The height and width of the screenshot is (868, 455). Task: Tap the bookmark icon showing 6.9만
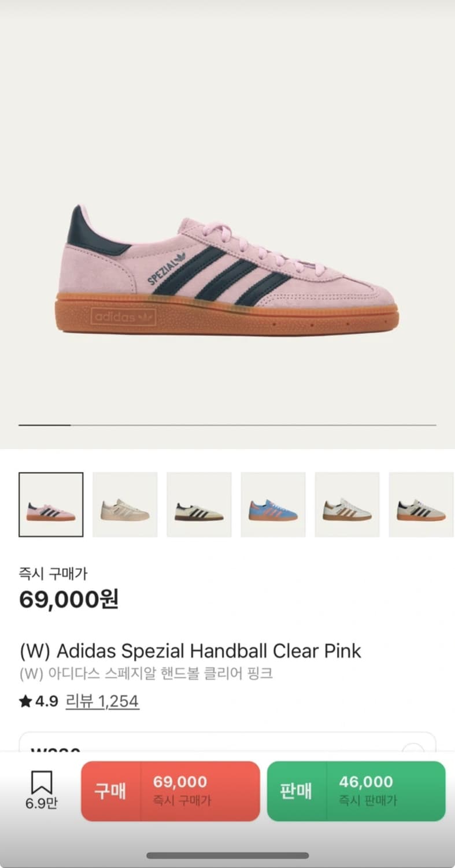[x=41, y=790]
